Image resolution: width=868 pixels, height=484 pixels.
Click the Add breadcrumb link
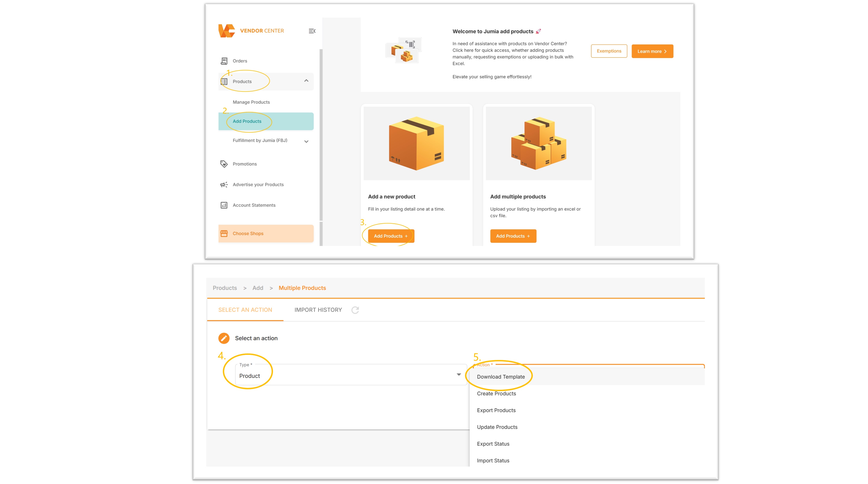click(x=258, y=288)
